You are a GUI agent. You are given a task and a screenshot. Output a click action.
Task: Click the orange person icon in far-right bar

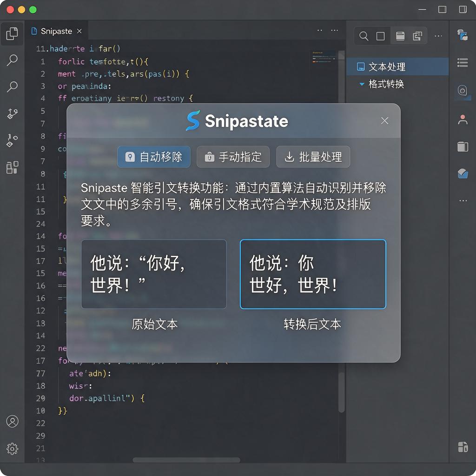point(463,119)
